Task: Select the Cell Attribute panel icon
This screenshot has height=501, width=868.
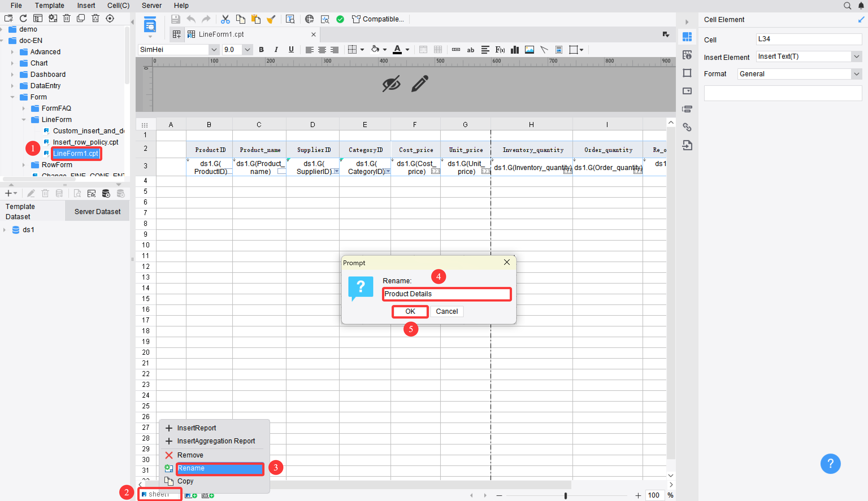Action: coord(687,55)
